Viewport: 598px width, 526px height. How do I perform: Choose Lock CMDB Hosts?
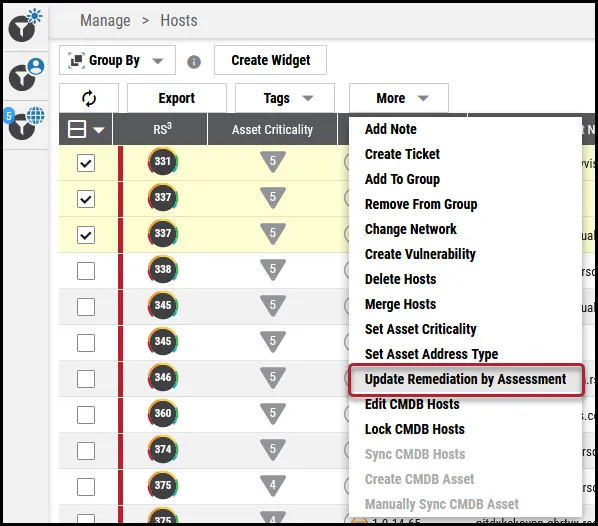(x=415, y=429)
